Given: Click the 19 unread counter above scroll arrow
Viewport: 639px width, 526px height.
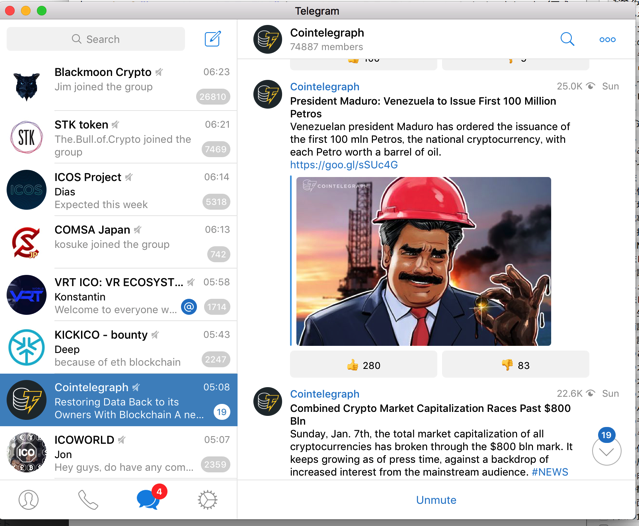Looking at the screenshot, I should pos(606,435).
